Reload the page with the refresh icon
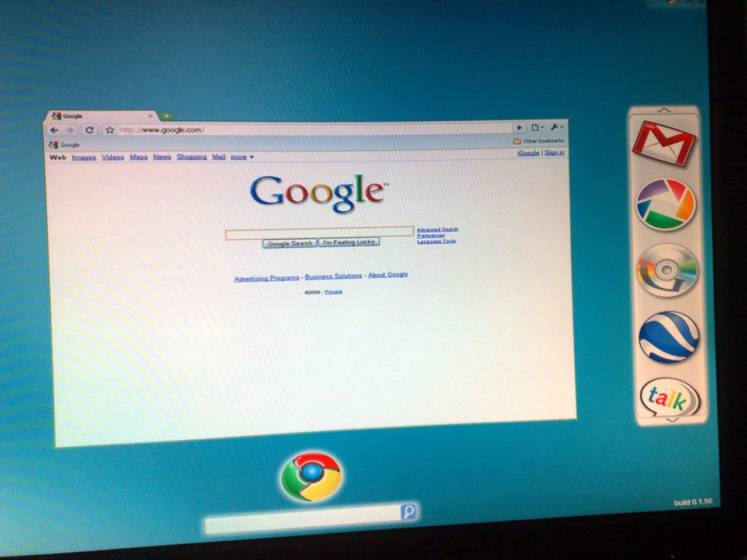The image size is (747, 560). click(89, 130)
